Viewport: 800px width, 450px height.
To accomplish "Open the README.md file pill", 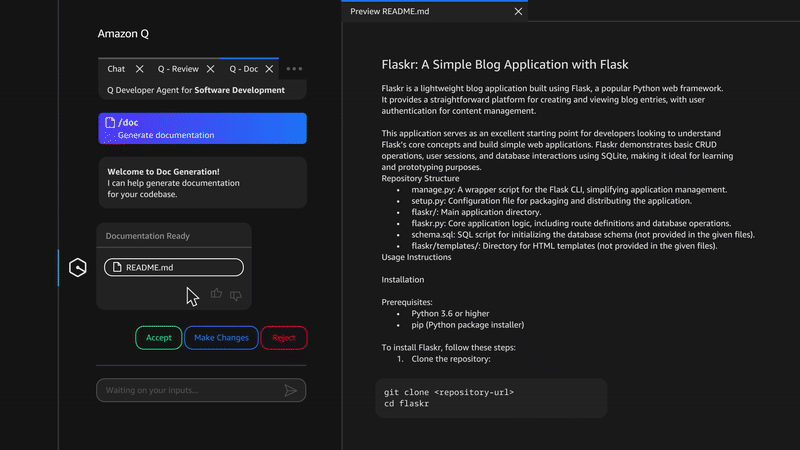I will [174, 267].
